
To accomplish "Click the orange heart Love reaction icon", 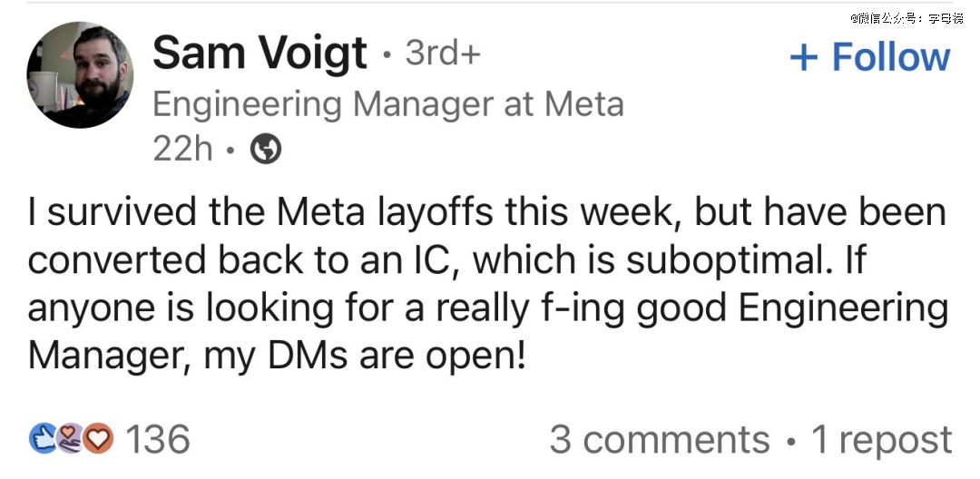I will (x=99, y=438).
